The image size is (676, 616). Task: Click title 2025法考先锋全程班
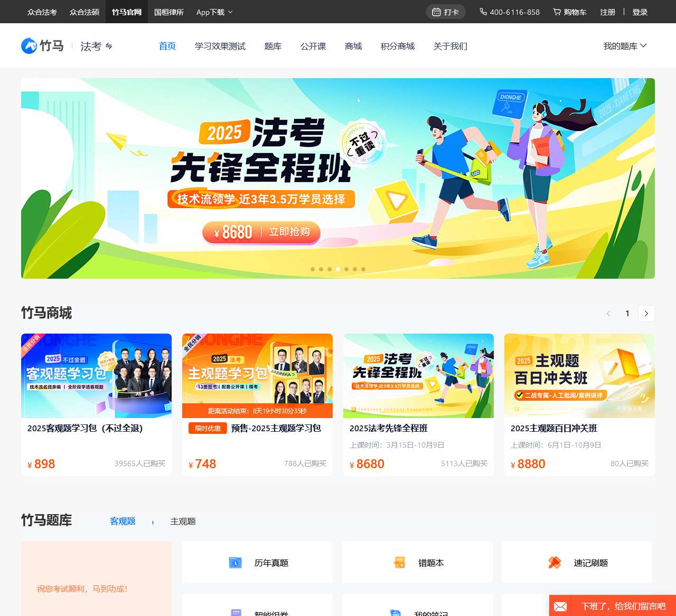(389, 428)
